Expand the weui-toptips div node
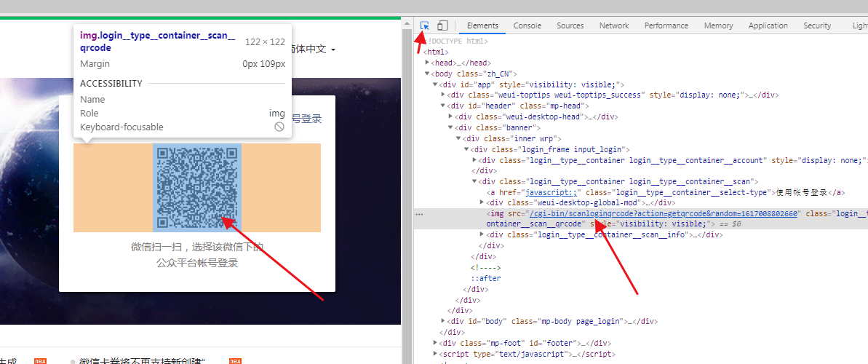Image resolution: width=868 pixels, height=364 pixels. (443, 95)
